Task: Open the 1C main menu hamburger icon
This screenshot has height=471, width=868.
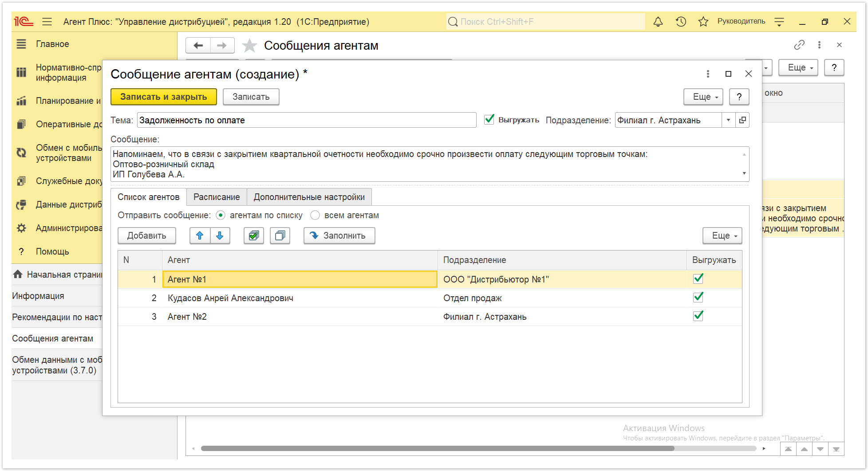Action: [47, 21]
